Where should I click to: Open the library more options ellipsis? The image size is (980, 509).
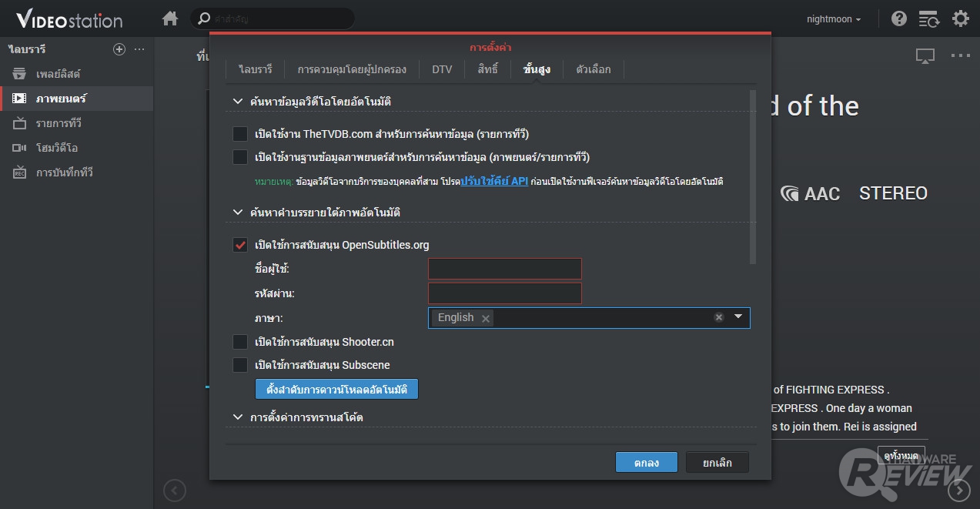(139, 49)
